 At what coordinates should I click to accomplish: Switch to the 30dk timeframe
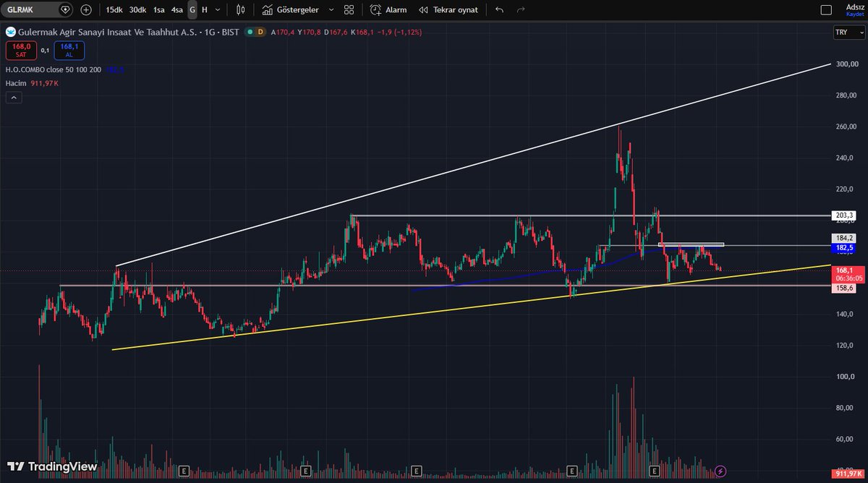(137, 10)
